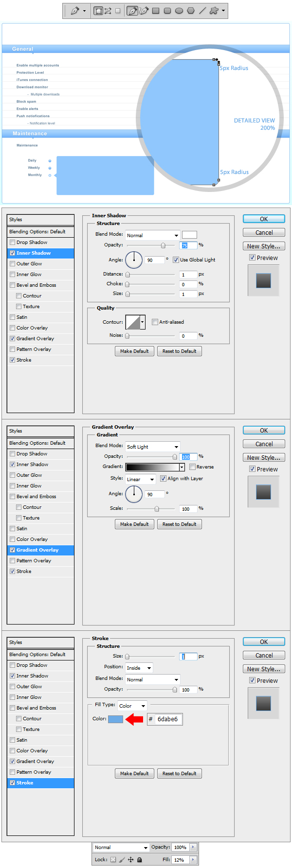Open the Fill Type dropdown set to Color
This screenshot has width=292, height=868.
point(132,706)
